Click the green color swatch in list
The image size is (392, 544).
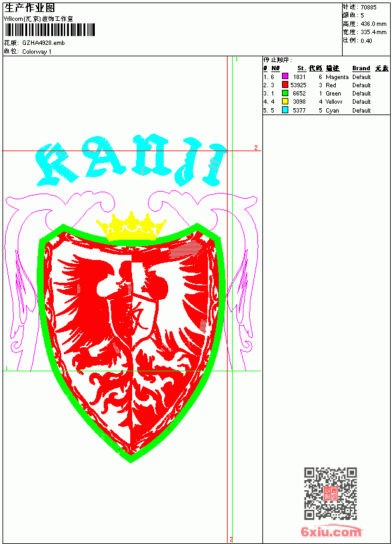pos(285,93)
